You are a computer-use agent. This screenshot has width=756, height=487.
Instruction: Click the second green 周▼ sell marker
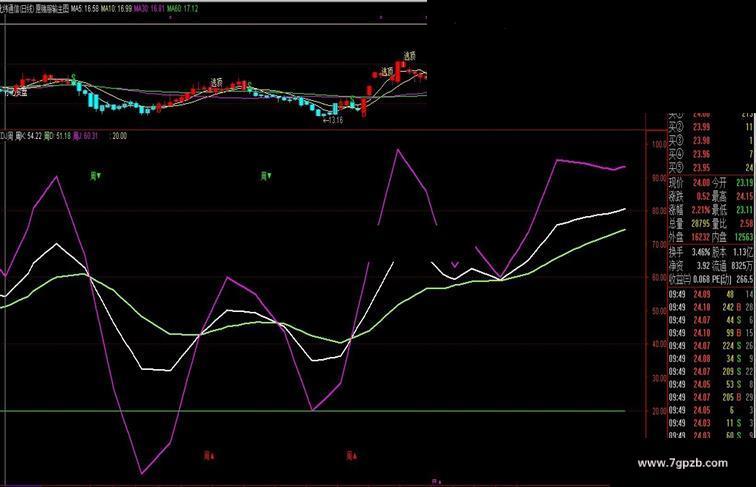(266, 176)
